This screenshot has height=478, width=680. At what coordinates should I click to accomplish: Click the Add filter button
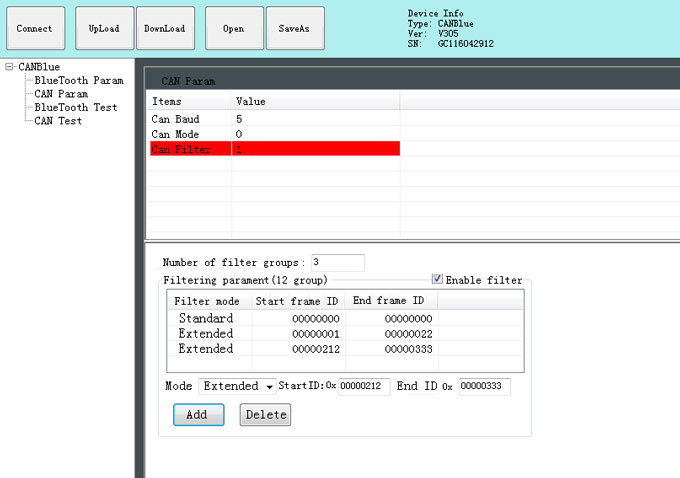point(198,415)
